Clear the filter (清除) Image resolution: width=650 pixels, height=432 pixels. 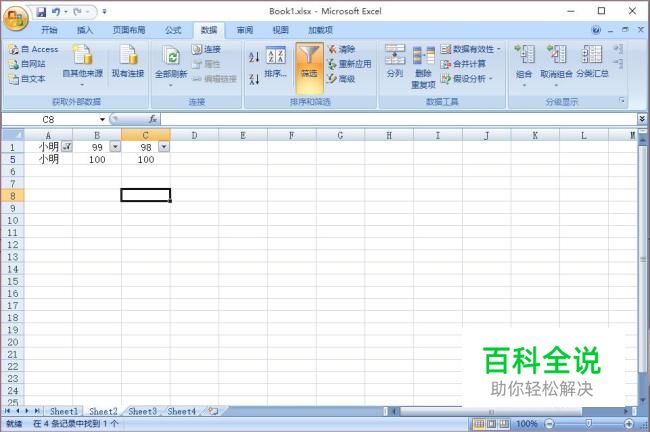pos(342,49)
